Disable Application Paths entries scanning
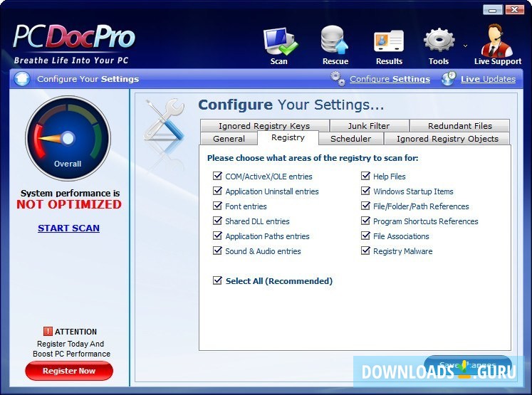This screenshot has height=395, width=532. pyautogui.click(x=217, y=236)
